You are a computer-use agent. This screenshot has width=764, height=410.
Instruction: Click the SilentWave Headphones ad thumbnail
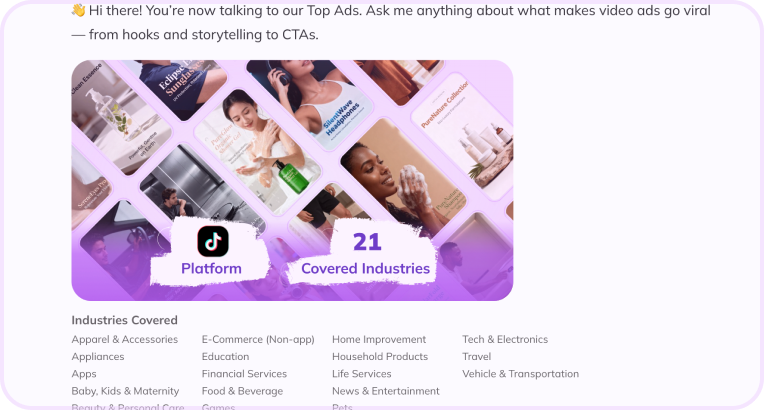click(x=312, y=100)
